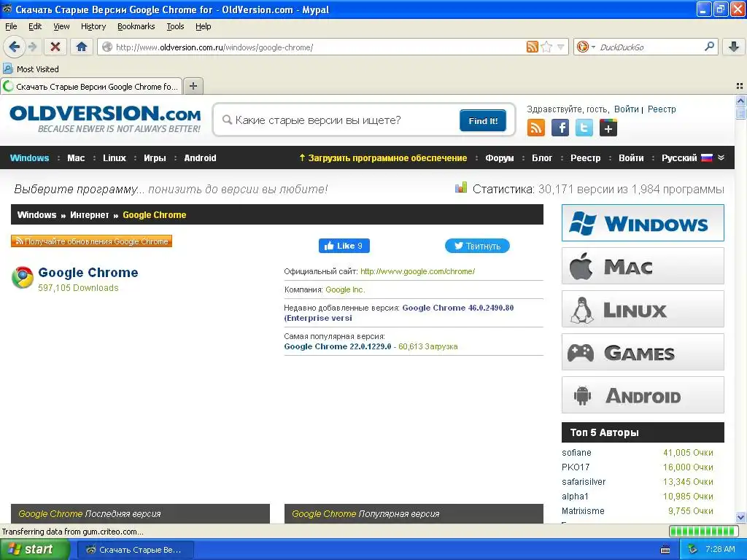Click the vertical scrollbar up arrow
747x560 pixels.
pyautogui.click(x=740, y=101)
